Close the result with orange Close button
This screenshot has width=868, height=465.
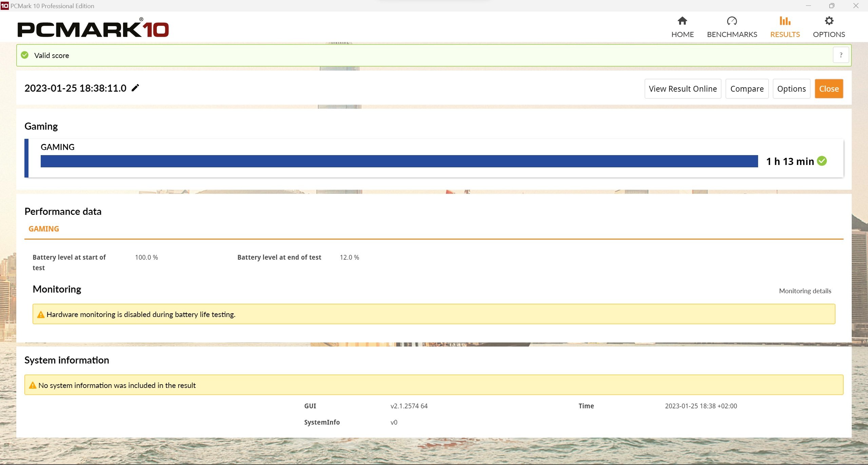coord(829,89)
